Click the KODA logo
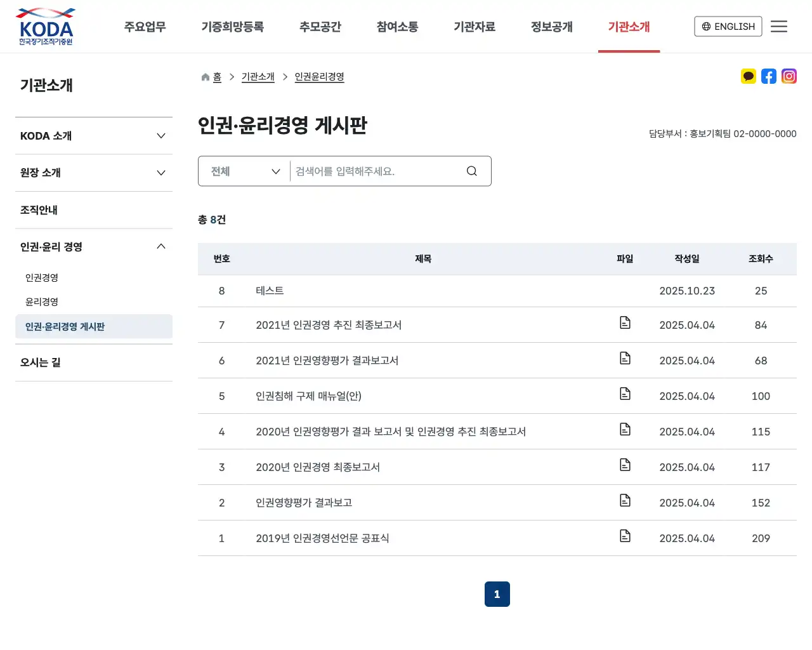 tap(45, 26)
